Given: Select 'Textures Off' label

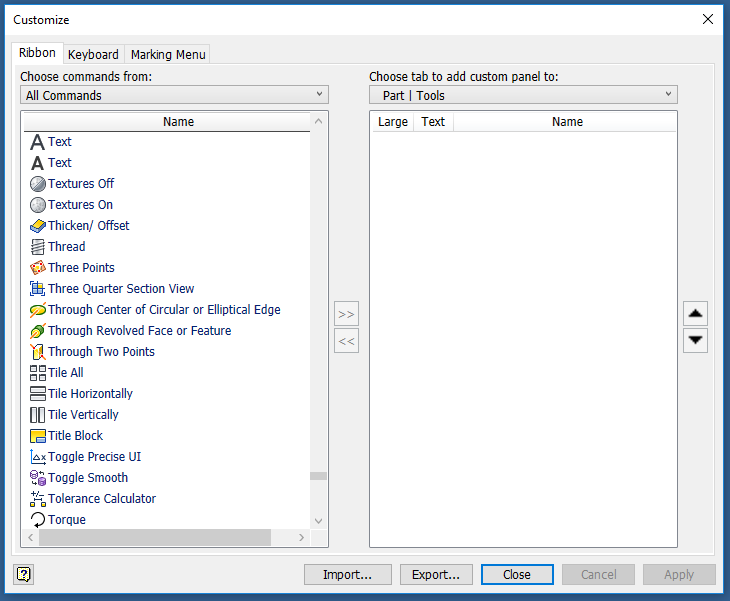Looking at the screenshot, I should [81, 184].
